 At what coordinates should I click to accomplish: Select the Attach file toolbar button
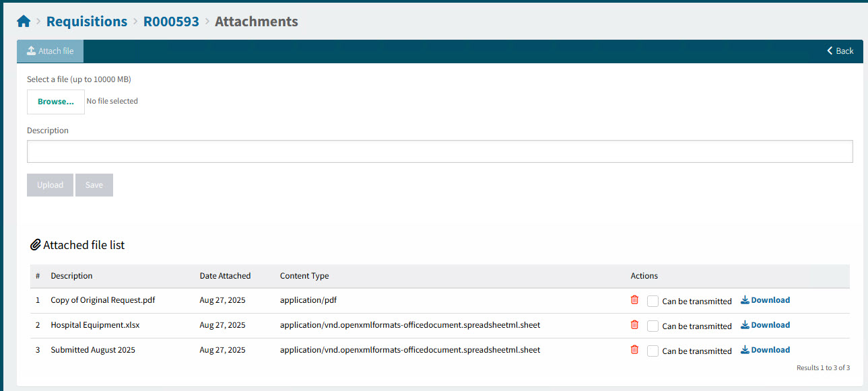[x=50, y=50]
